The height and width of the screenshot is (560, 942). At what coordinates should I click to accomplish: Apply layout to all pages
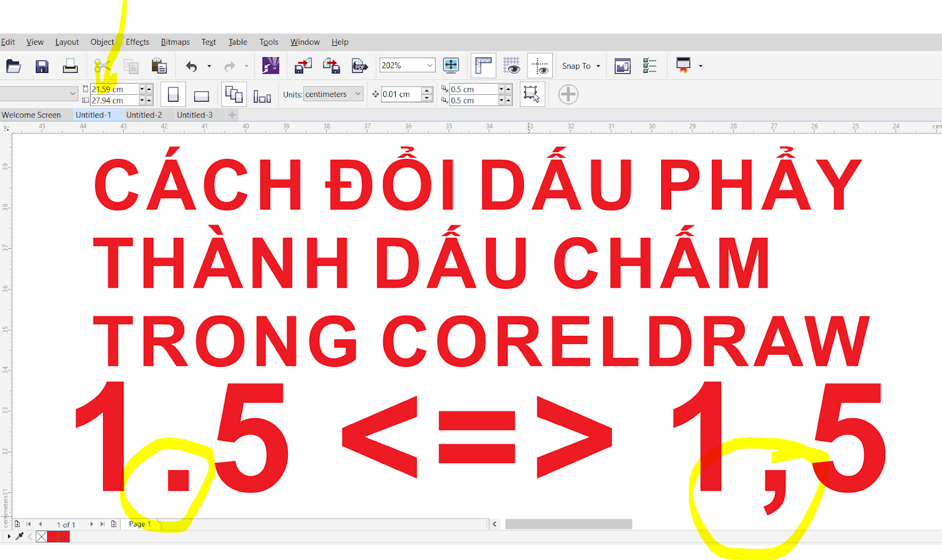click(234, 94)
